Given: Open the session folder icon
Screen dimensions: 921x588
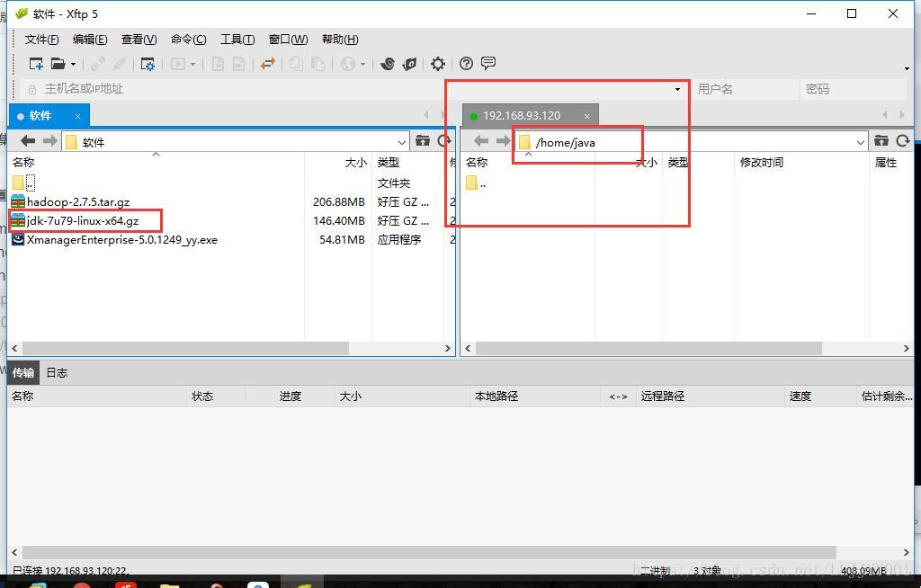Looking at the screenshot, I should 58,64.
